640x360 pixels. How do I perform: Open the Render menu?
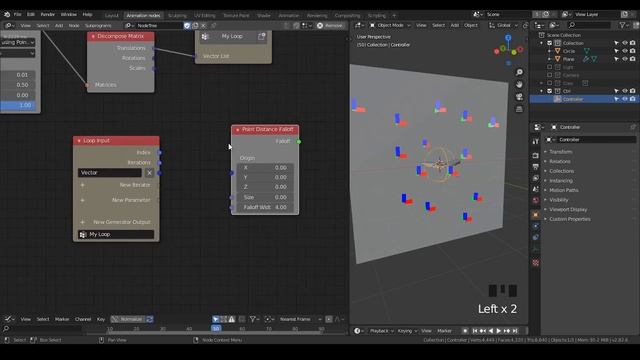click(x=47, y=14)
